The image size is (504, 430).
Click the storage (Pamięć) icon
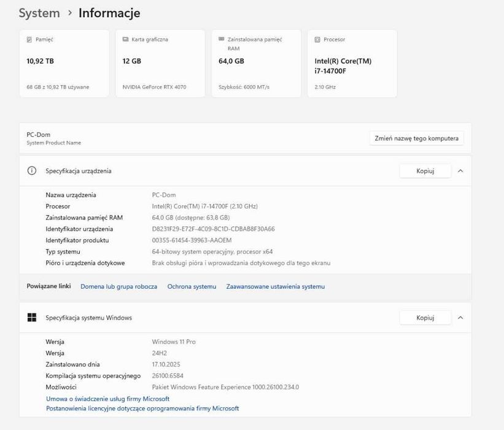29,39
